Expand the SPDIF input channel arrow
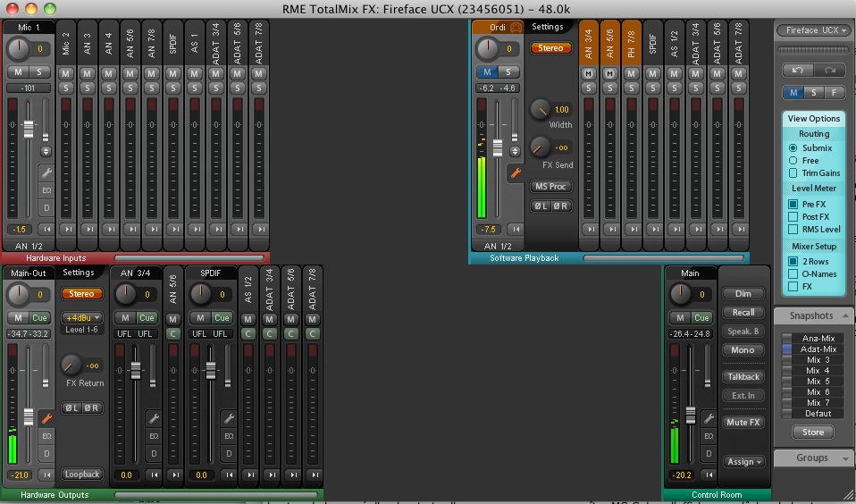Image resolution: width=856 pixels, height=504 pixels. [x=175, y=230]
